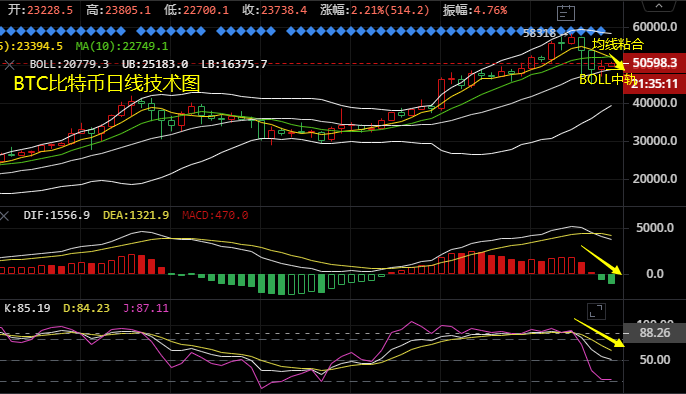Select the DEA:1321.9 value
Screen dimensions: 686x394
click(136, 215)
